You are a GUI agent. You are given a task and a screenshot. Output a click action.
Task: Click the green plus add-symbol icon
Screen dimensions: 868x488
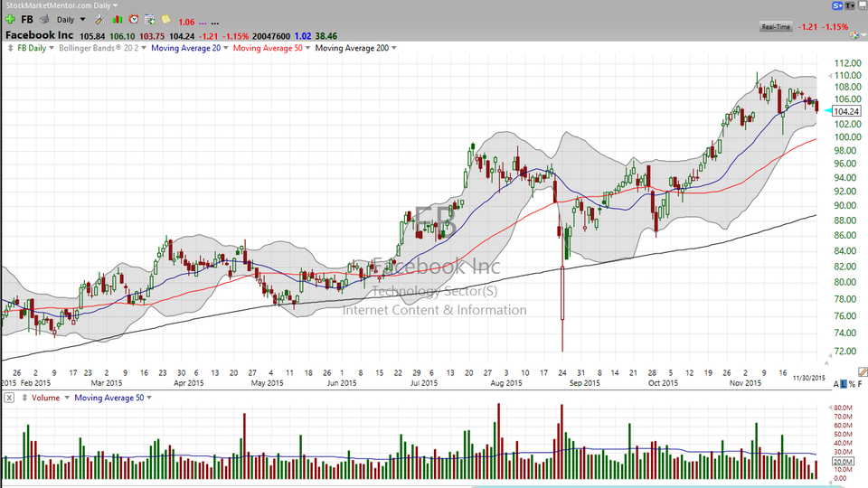(x=10, y=19)
